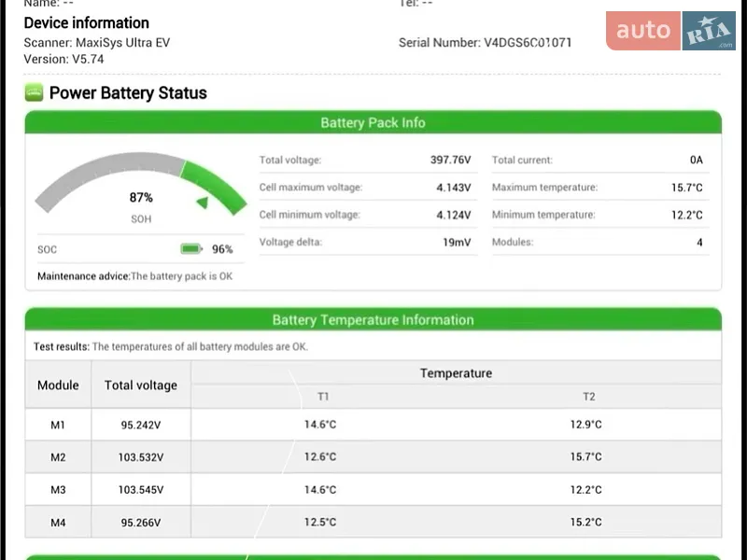Screen dimensions: 747x560
Task: Select the M1 module row label
Action: tap(58, 425)
